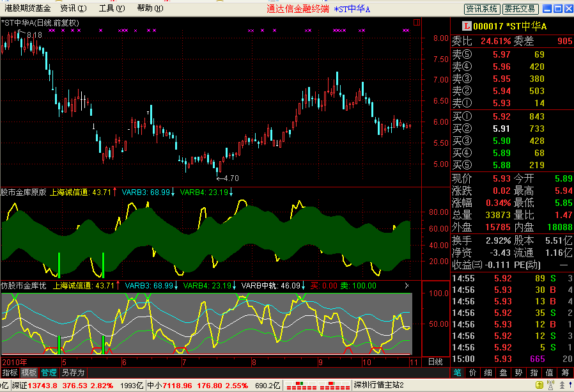This screenshot has width=574, height=392.
Task: Click the 4.70 low price annotation
Action: 231,178
